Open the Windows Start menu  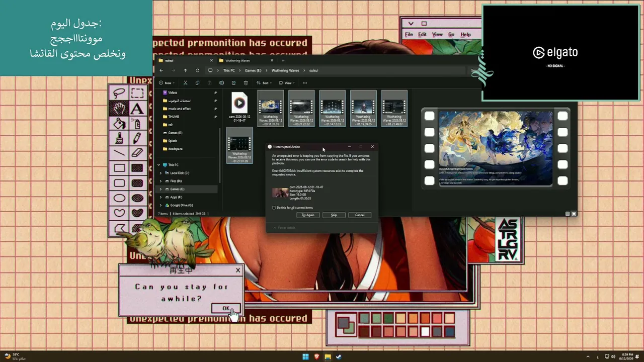tap(305, 357)
